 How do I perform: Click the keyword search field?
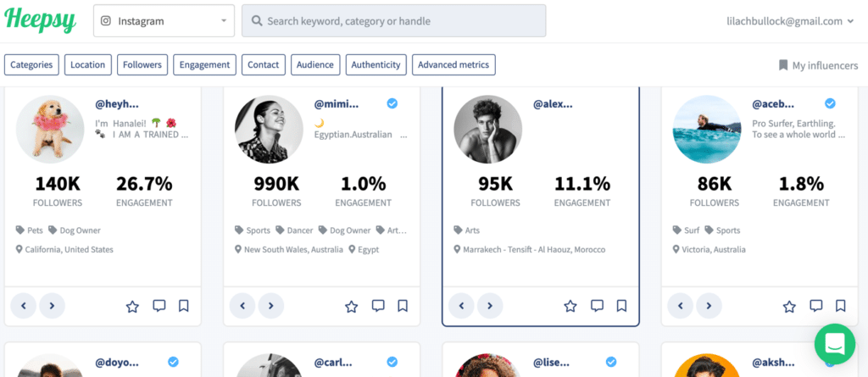393,21
